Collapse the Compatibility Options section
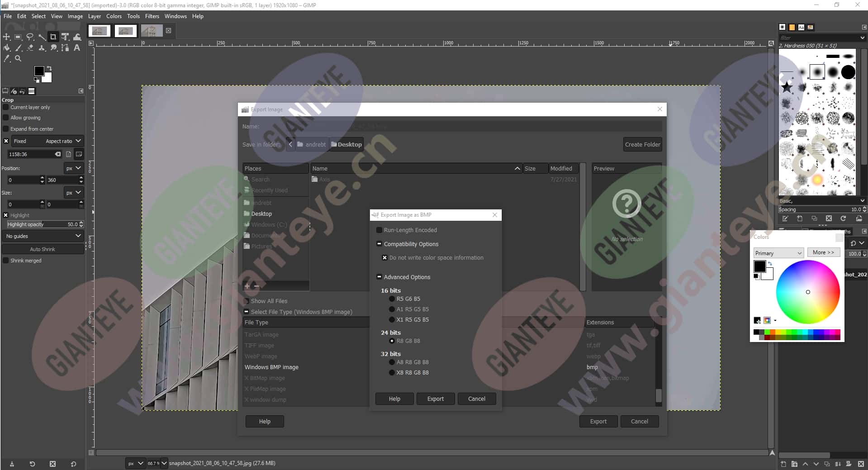This screenshot has height=470, width=868. pyautogui.click(x=379, y=244)
